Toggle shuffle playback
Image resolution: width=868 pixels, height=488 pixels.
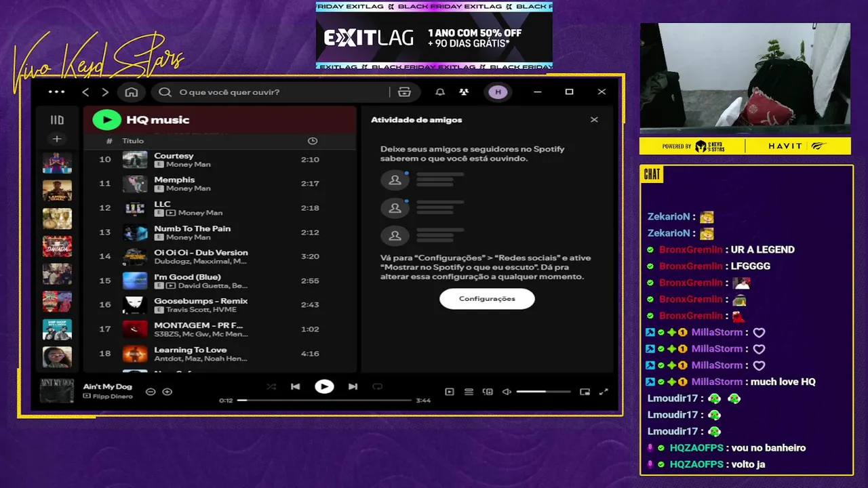271,387
